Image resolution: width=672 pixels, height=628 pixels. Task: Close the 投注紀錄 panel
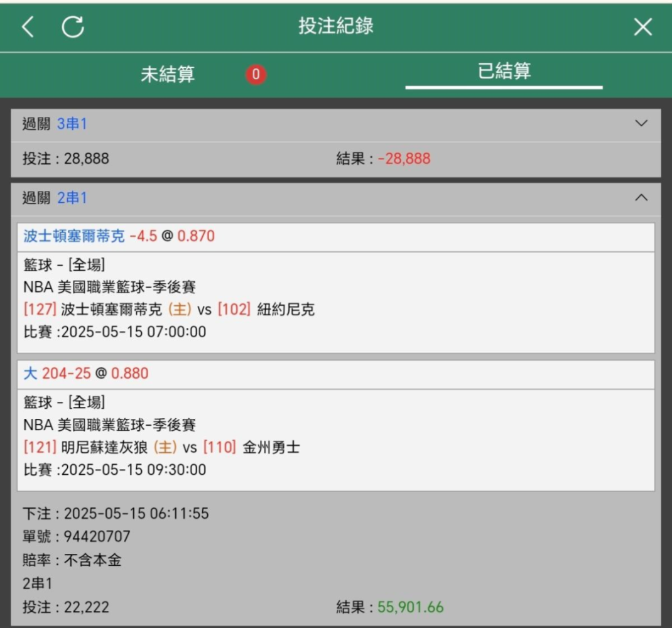(x=643, y=27)
